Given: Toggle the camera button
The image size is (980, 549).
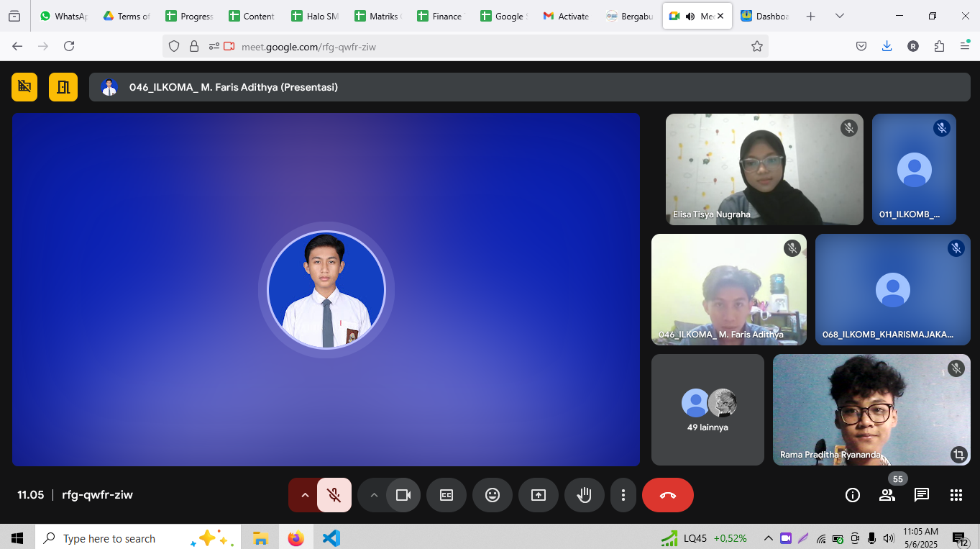Looking at the screenshot, I should coord(403,495).
